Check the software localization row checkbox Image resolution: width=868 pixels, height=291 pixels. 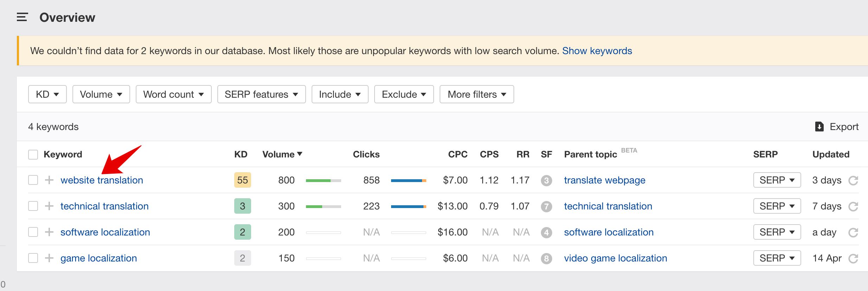(33, 232)
